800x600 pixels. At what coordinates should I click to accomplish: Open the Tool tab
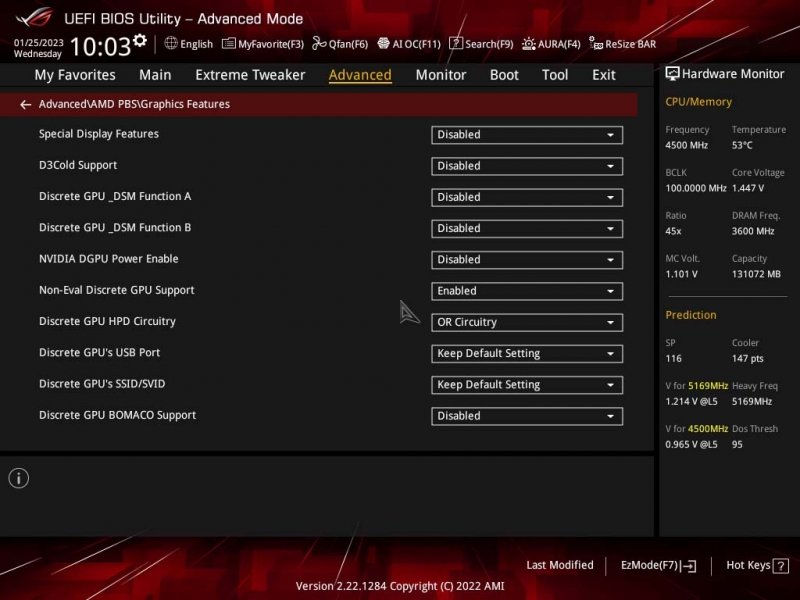(x=555, y=75)
